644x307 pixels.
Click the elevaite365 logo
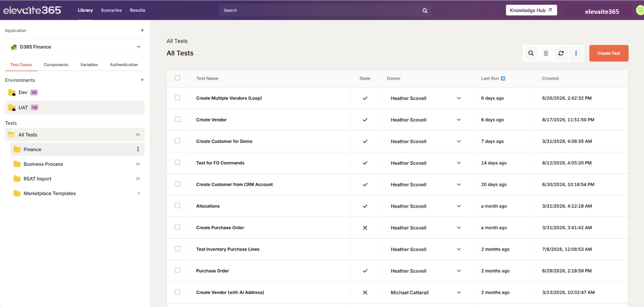pyautogui.click(x=32, y=10)
